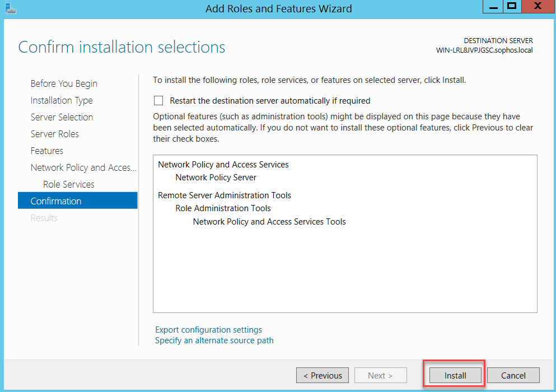The image size is (556, 392).
Task: Navigate to Server Roles step
Action: pos(55,134)
